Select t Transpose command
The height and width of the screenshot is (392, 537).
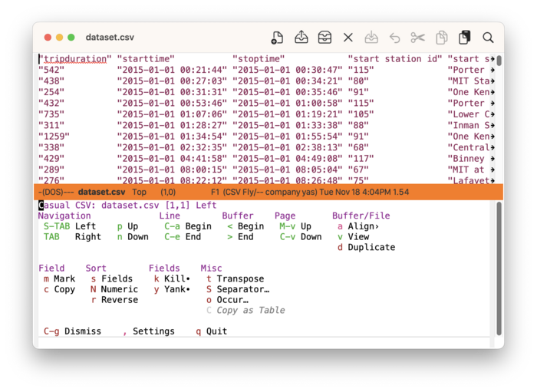[x=236, y=278]
